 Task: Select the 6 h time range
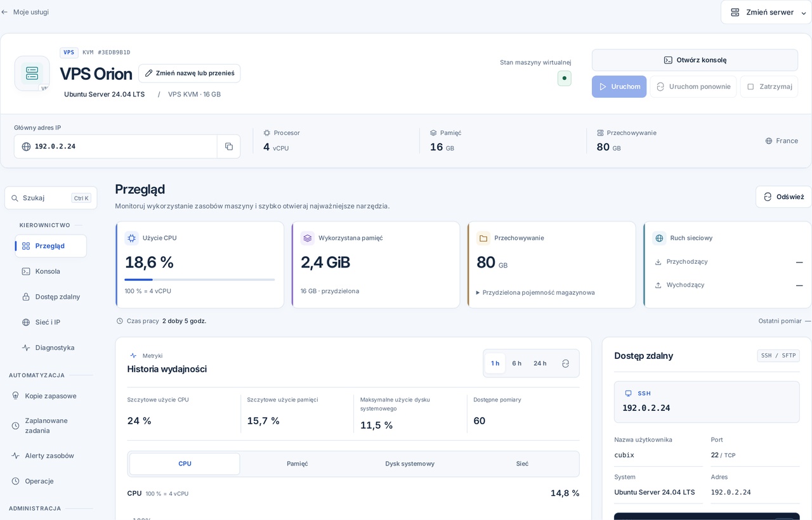(x=517, y=363)
